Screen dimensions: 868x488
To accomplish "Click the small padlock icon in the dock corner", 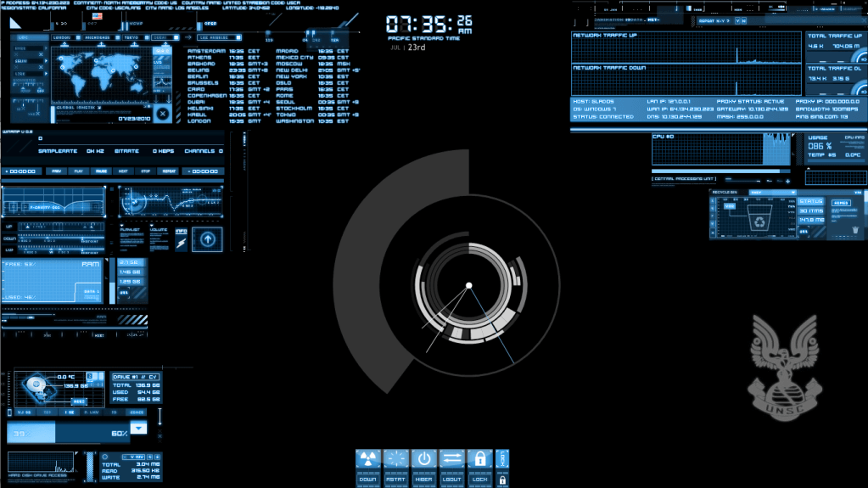I will pos(502,480).
